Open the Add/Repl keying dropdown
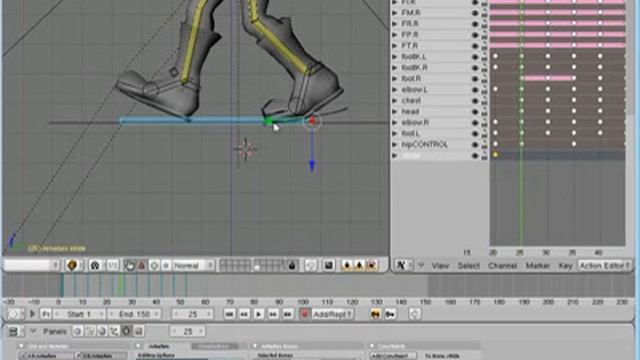The width and height of the screenshot is (640, 360). point(332,314)
